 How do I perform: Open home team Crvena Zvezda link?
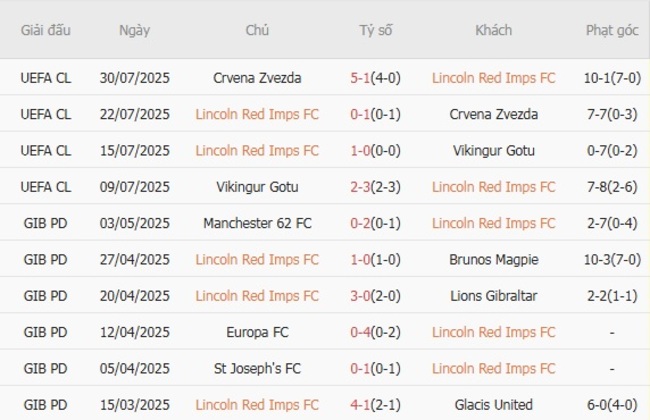point(257,77)
